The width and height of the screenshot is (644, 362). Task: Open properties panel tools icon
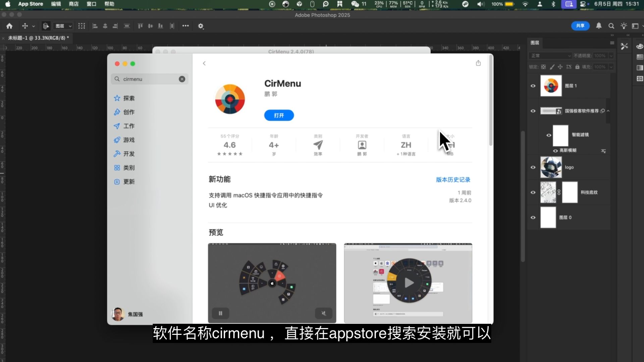click(x=624, y=46)
